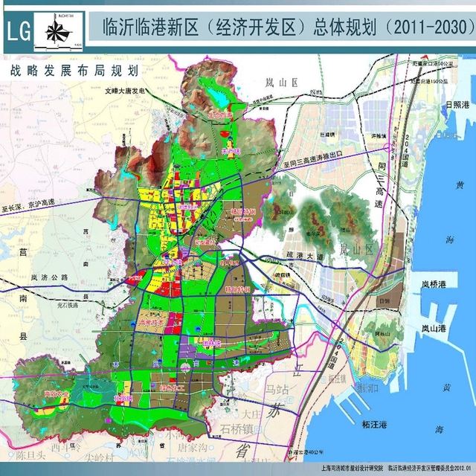Click the 石桥镇 place name

[x=237, y=429]
